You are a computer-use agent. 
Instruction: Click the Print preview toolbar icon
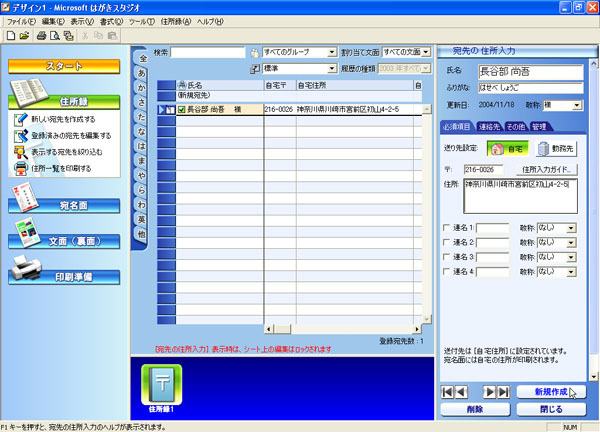point(55,36)
